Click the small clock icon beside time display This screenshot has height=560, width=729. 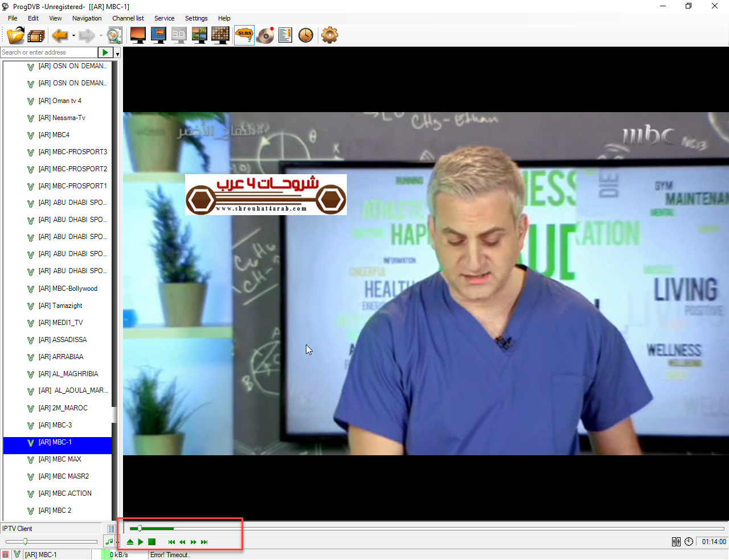(x=689, y=542)
